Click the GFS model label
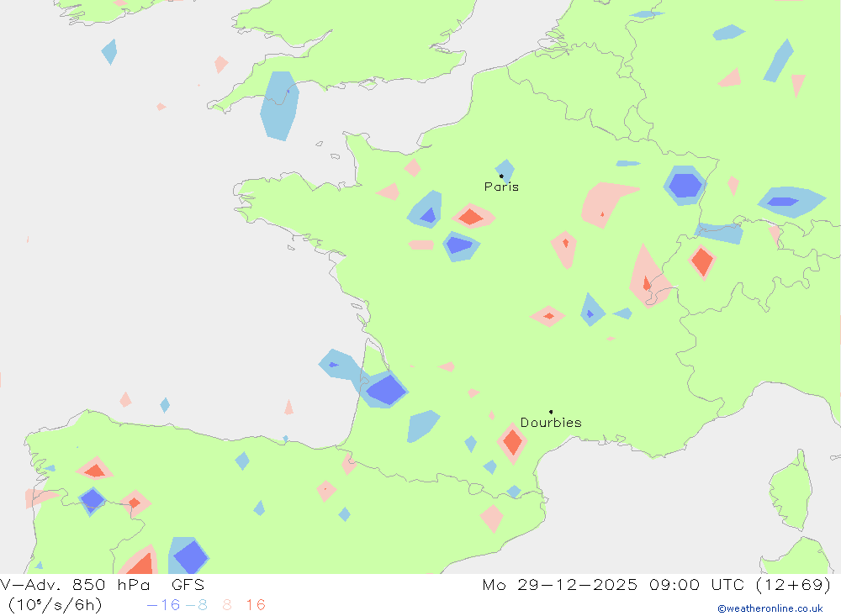Viewport: 841px width, 616px height. point(188,584)
